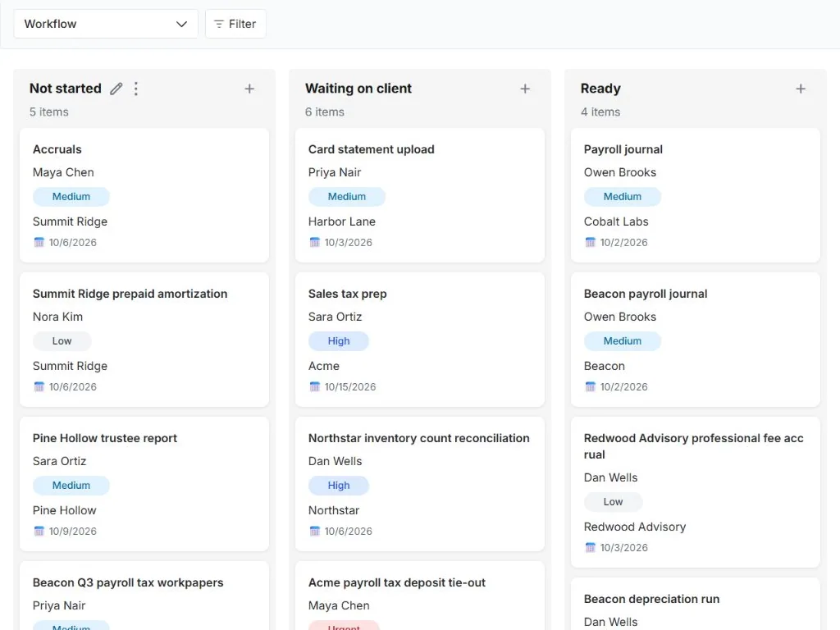
Task: Open Beacon Q3 payroll tax workpapers card
Action: (x=128, y=582)
